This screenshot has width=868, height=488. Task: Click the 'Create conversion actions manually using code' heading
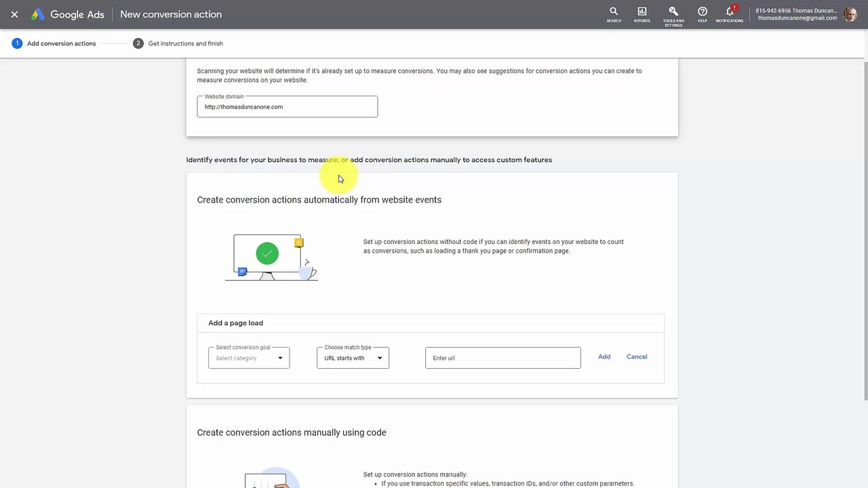pyautogui.click(x=292, y=432)
